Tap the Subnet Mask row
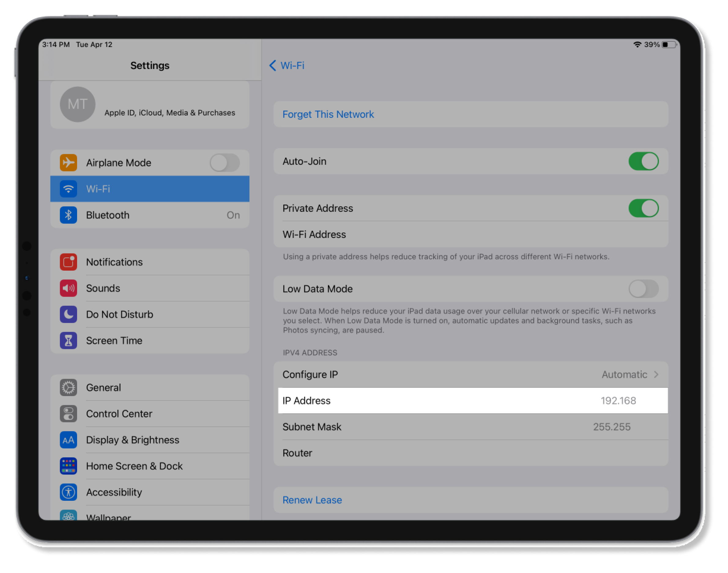 click(470, 427)
